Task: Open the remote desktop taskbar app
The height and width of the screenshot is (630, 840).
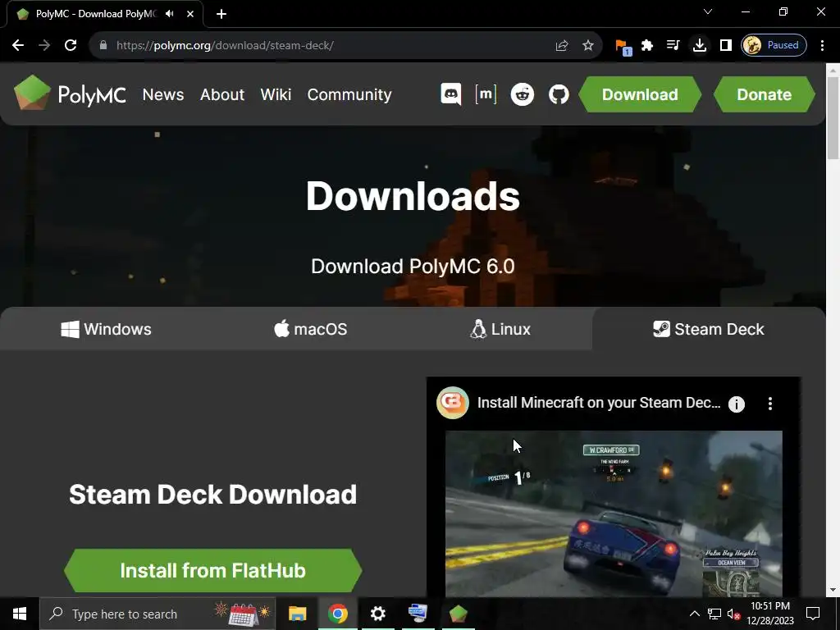Action: coord(418,614)
